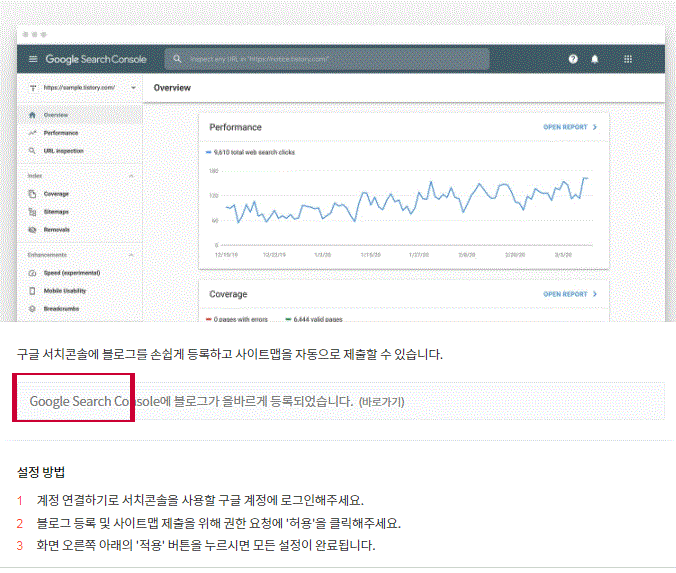Open the notifications bell

pyautogui.click(x=595, y=59)
